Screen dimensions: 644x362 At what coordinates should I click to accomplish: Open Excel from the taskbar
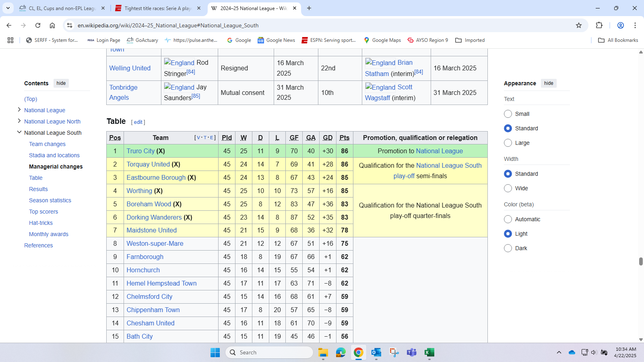click(429, 352)
